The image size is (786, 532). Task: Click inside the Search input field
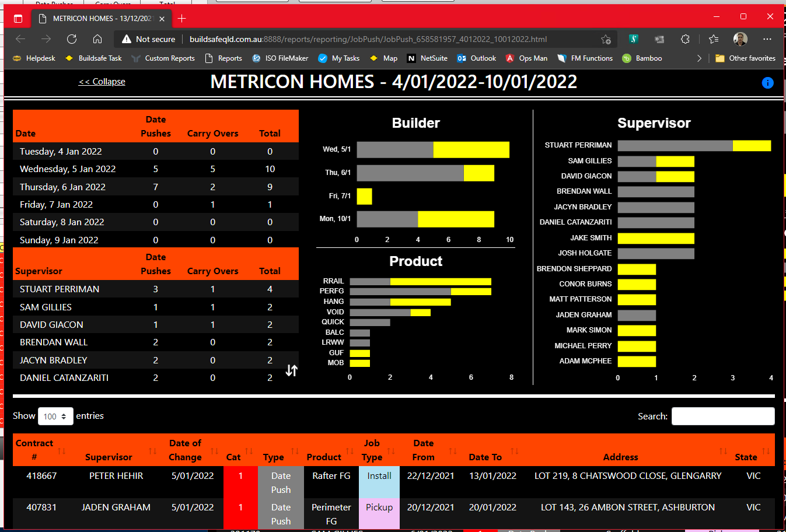click(x=723, y=416)
